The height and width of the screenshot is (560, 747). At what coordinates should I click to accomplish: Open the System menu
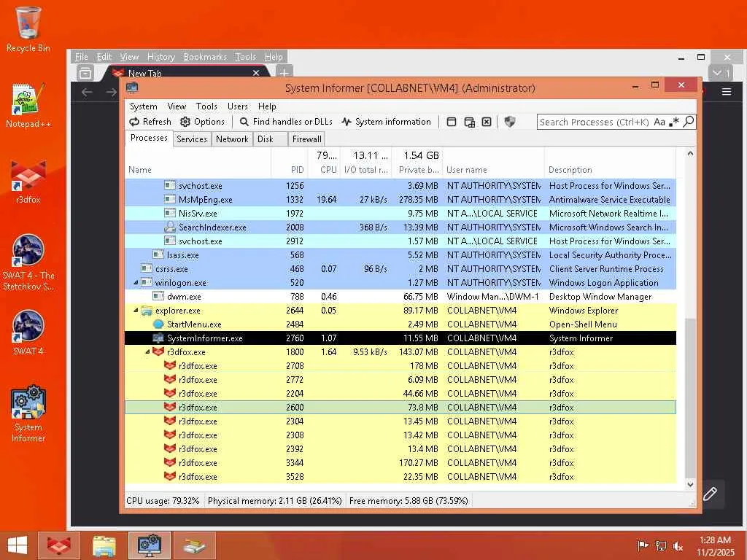(x=144, y=106)
